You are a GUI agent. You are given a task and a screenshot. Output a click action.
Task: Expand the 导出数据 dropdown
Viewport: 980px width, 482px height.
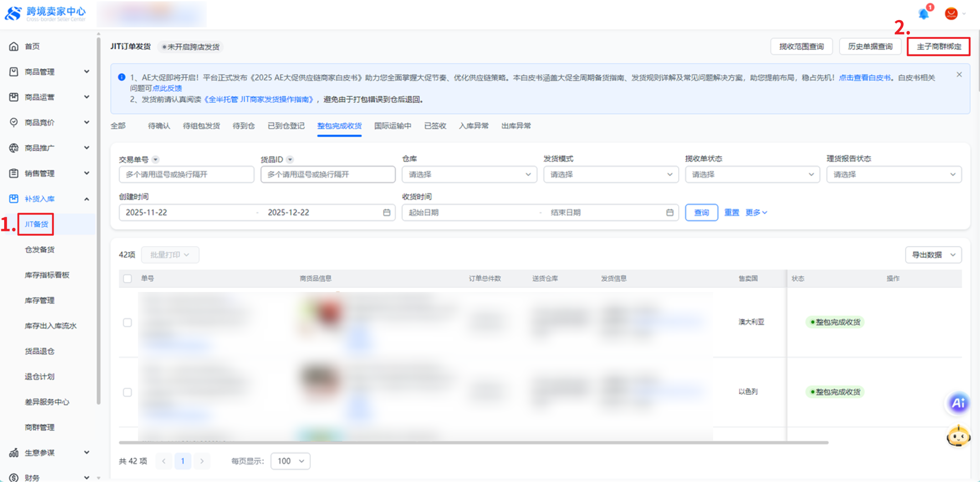(x=933, y=255)
